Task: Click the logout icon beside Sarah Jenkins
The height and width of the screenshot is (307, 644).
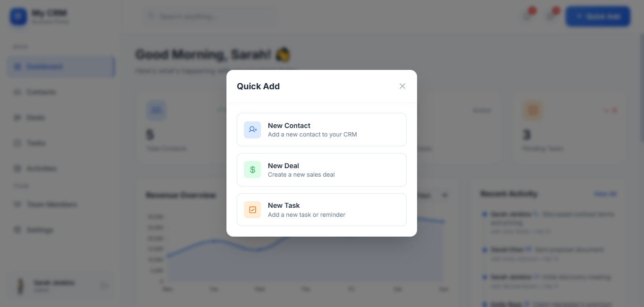Action: pos(104,286)
